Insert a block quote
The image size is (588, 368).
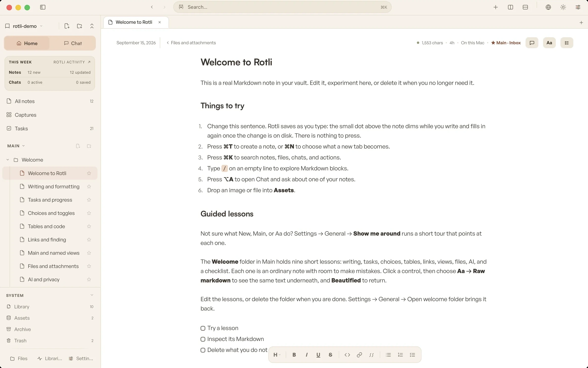[371, 355]
